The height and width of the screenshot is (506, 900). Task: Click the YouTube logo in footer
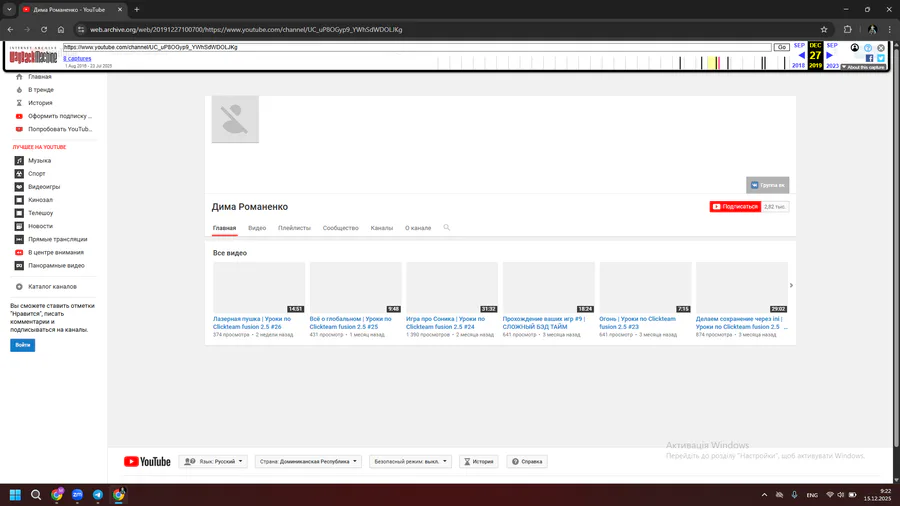147,461
